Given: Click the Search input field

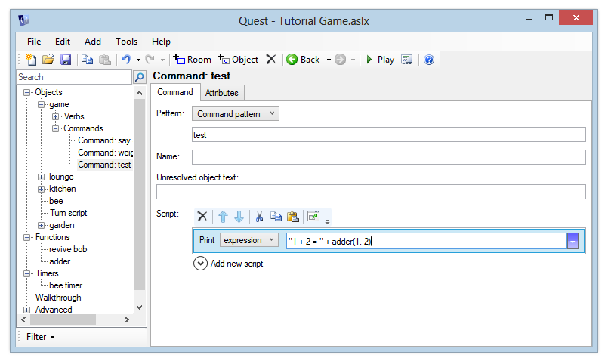Looking at the screenshot, I should [x=74, y=77].
